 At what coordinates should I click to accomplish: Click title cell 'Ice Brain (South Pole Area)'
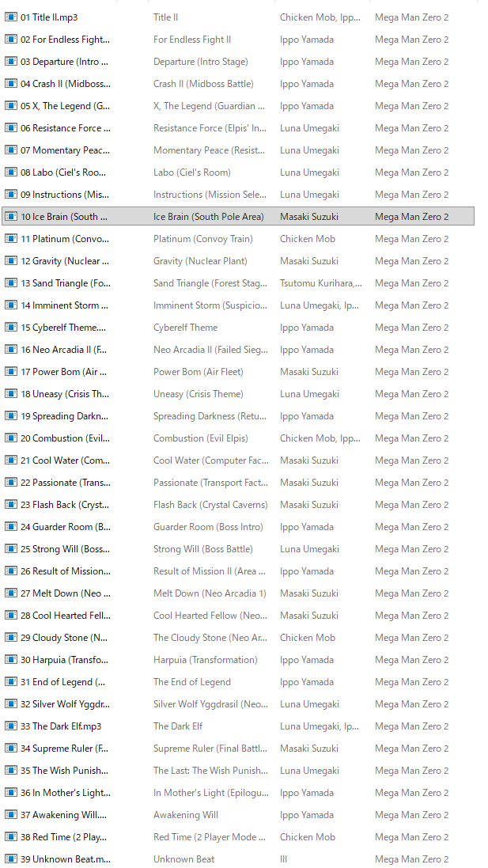pos(209,217)
